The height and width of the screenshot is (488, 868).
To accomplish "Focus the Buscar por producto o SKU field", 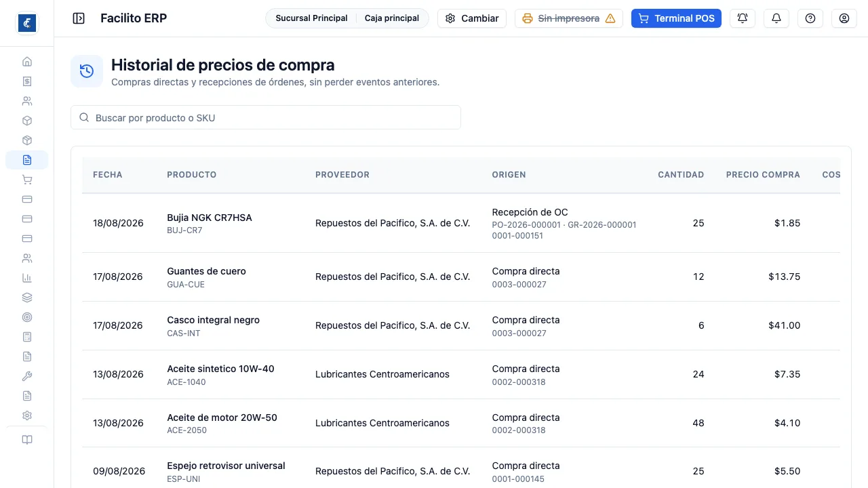I will 266,117.
